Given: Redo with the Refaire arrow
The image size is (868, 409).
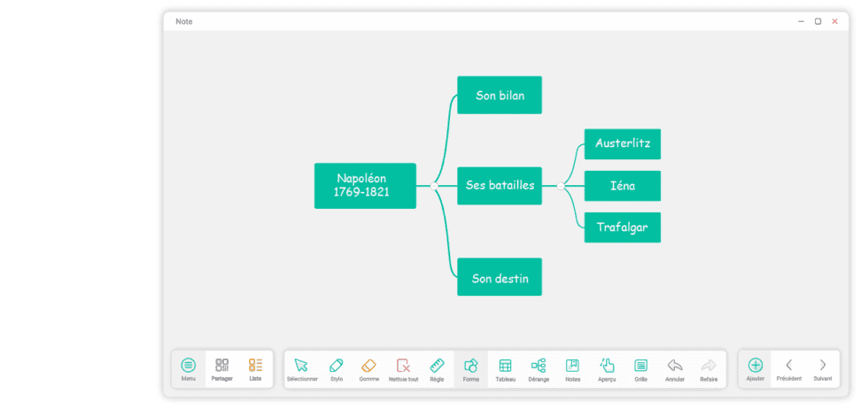Looking at the screenshot, I should coord(709,366).
